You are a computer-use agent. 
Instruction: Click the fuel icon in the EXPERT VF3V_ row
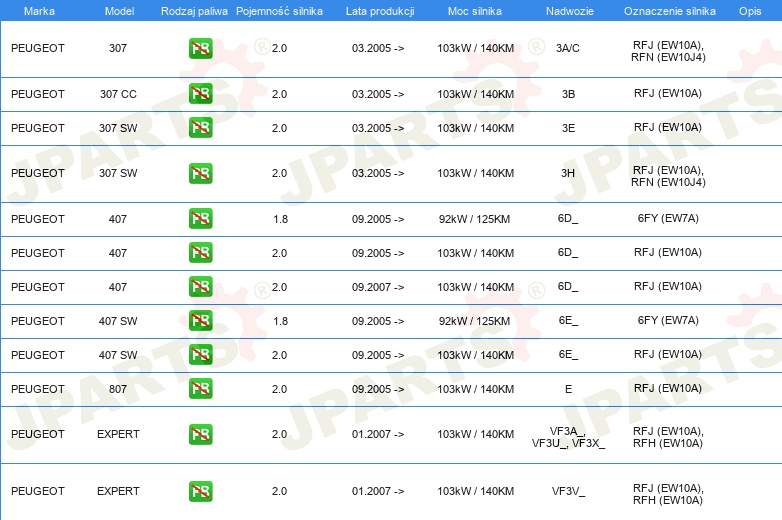200,491
